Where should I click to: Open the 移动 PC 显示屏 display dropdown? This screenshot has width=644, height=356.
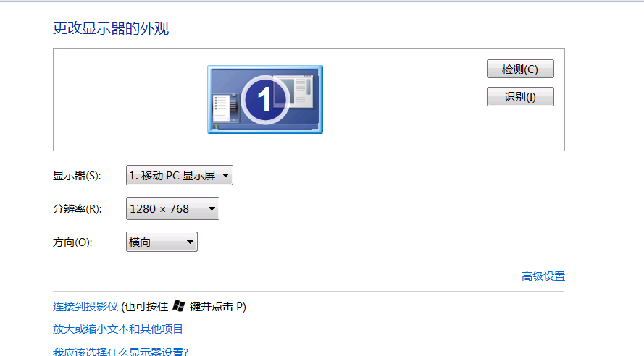click(180, 175)
